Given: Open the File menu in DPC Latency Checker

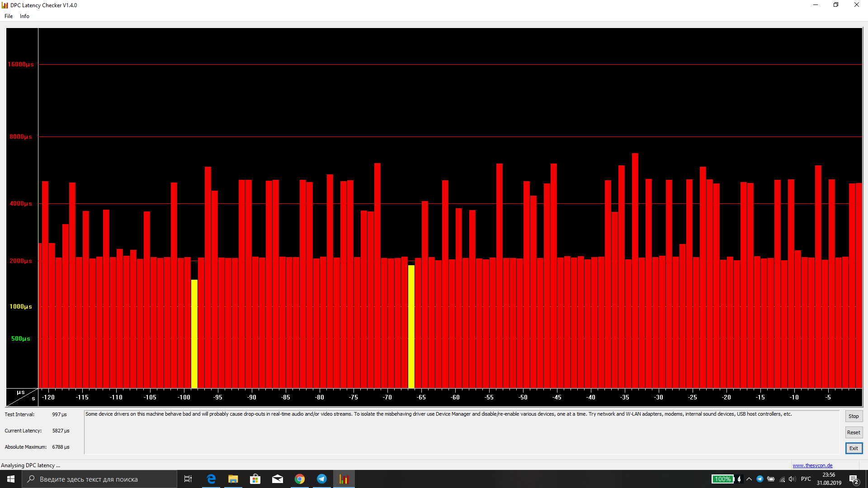Looking at the screenshot, I should pos(8,16).
